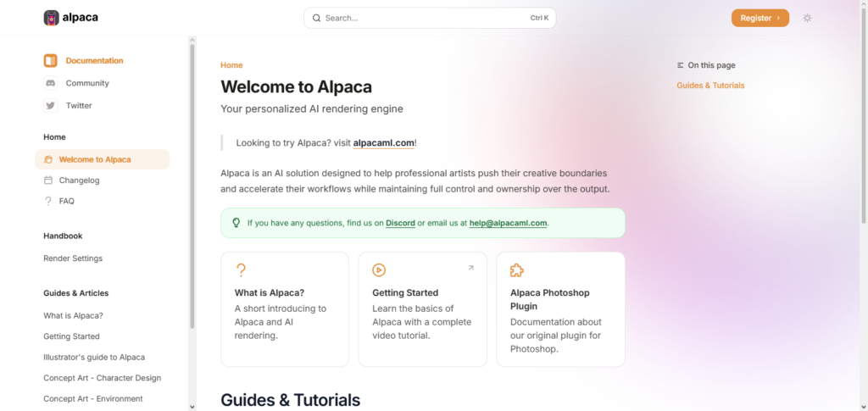Click the Guides & Articles section heading
Screen dimensions: 868x411
pyautogui.click(x=75, y=293)
